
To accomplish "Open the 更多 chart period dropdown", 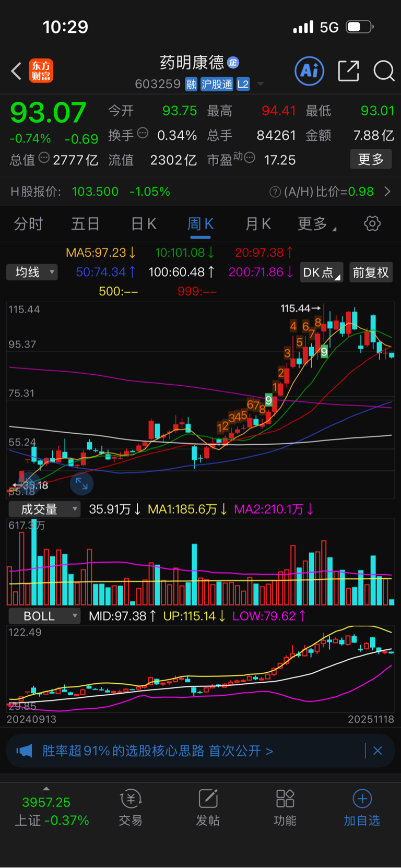I will [x=317, y=224].
